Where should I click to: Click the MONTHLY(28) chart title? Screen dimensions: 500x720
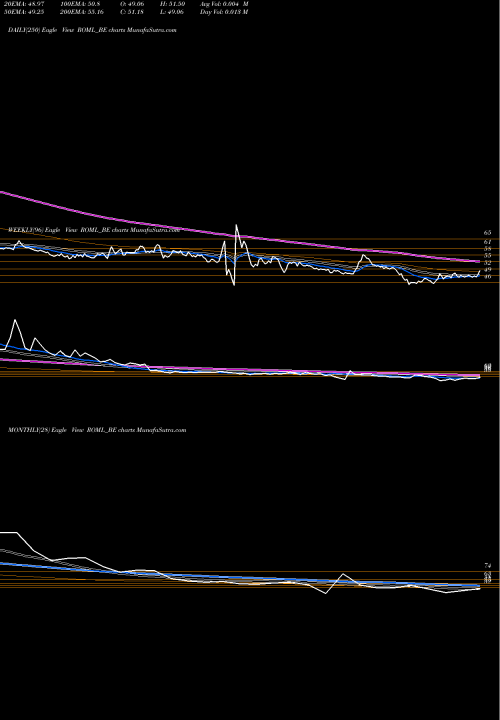(x=97, y=430)
